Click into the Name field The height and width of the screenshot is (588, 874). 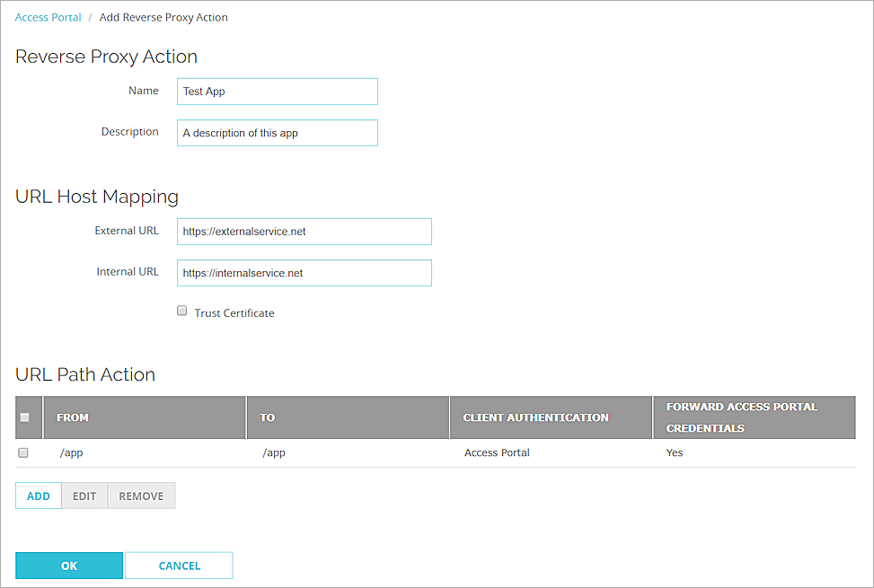pos(277,92)
